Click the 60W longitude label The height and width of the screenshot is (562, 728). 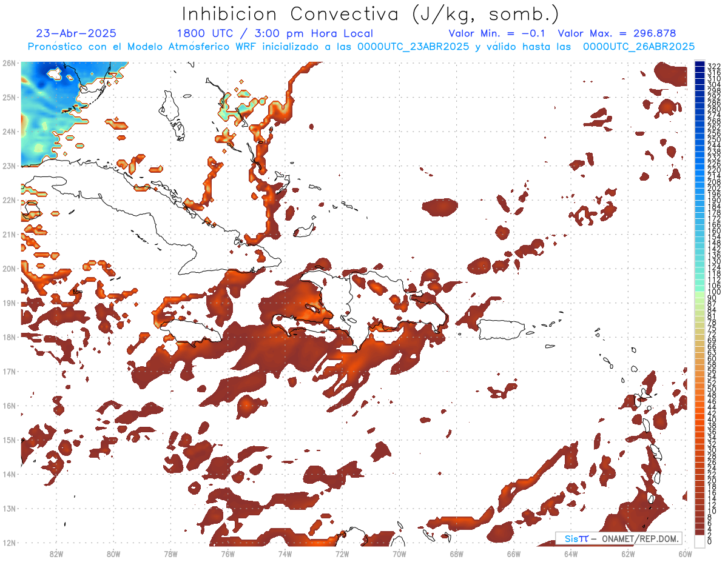coord(686,553)
